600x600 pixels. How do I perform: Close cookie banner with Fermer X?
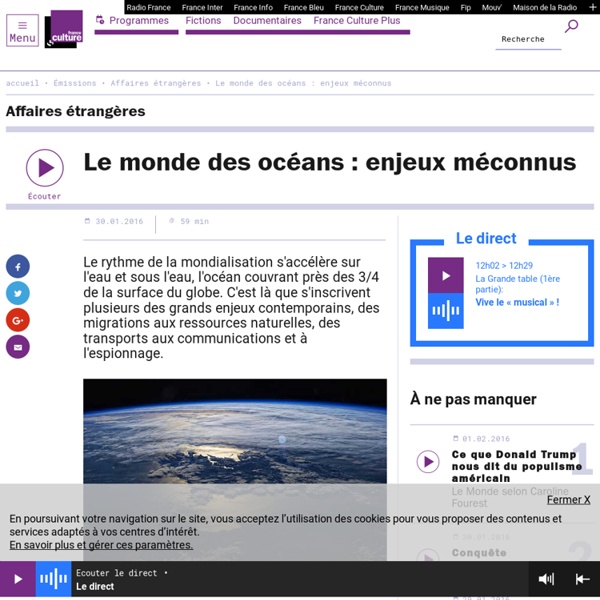click(568, 500)
